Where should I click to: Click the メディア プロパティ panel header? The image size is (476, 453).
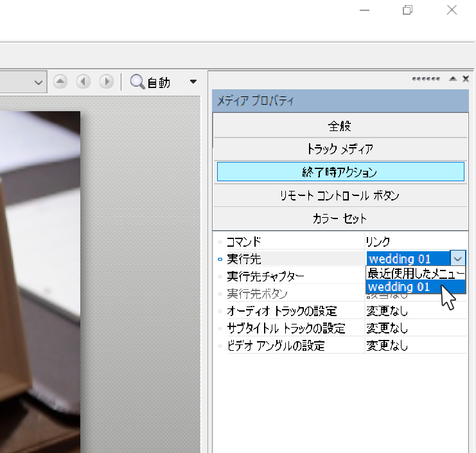coord(340,101)
